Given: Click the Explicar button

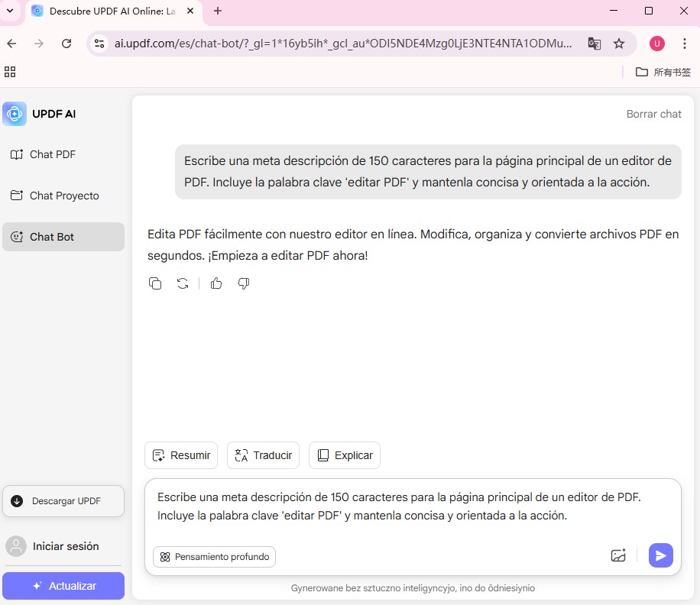Looking at the screenshot, I should (345, 455).
